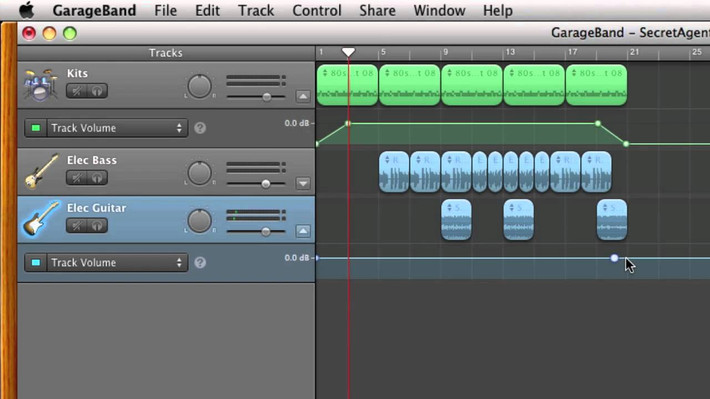This screenshot has width=710, height=399.
Task: Mute the Elec Bass track
Action: click(x=77, y=178)
